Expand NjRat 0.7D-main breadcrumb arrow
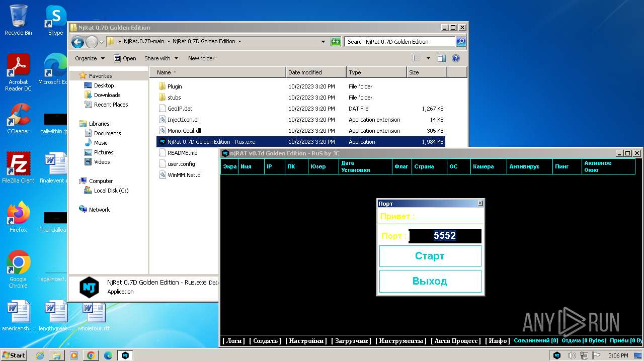The width and height of the screenshot is (644, 362). click(169, 42)
